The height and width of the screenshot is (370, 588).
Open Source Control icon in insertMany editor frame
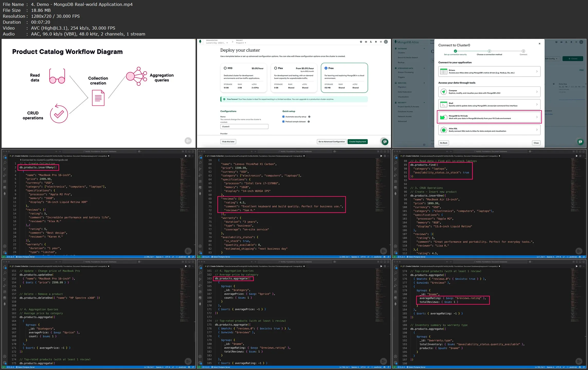(5, 169)
